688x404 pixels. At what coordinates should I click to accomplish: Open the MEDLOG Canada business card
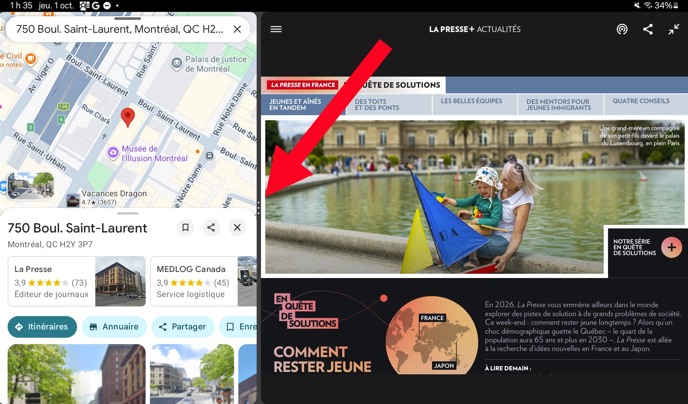click(x=204, y=281)
